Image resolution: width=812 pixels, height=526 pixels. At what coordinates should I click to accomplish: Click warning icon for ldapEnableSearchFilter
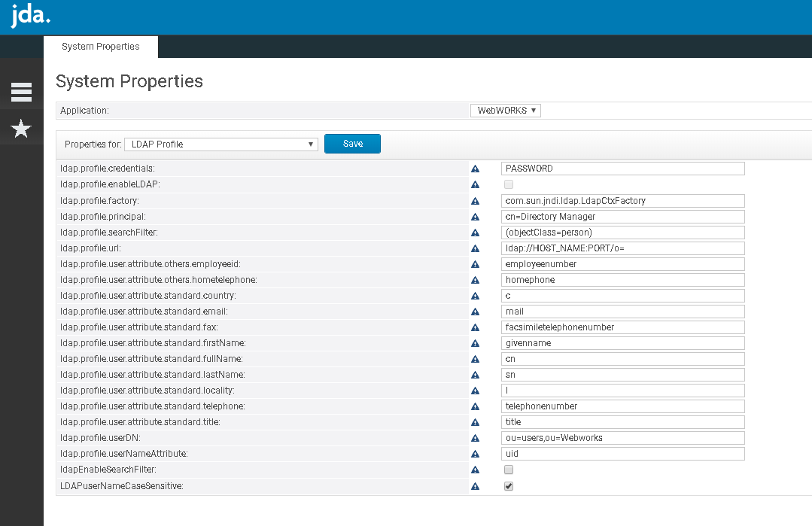pyautogui.click(x=475, y=470)
